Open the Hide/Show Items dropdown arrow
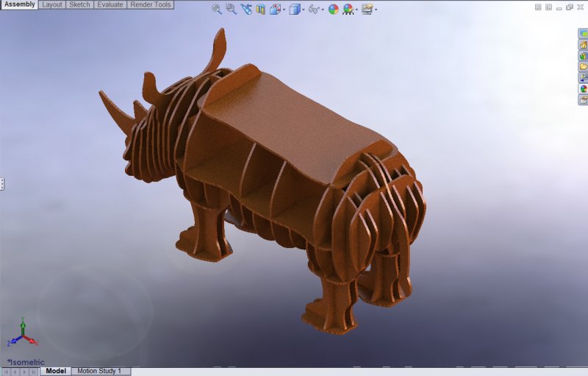Image resolution: width=588 pixels, height=376 pixels. point(323,10)
